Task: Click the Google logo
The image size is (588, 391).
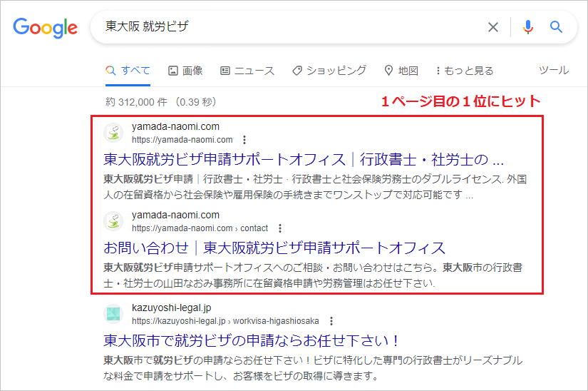Action: pos(46,27)
